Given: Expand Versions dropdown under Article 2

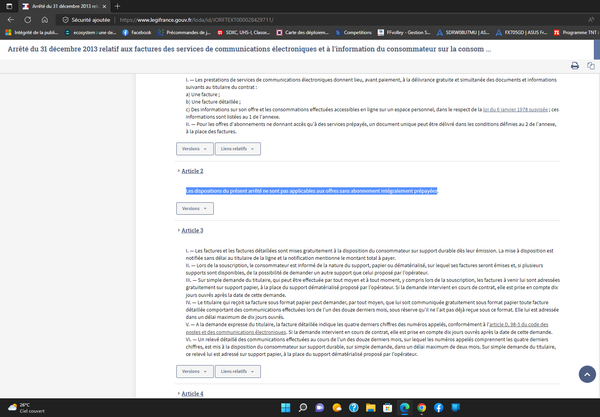Looking at the screenshot, I should (x=196, y=208).
